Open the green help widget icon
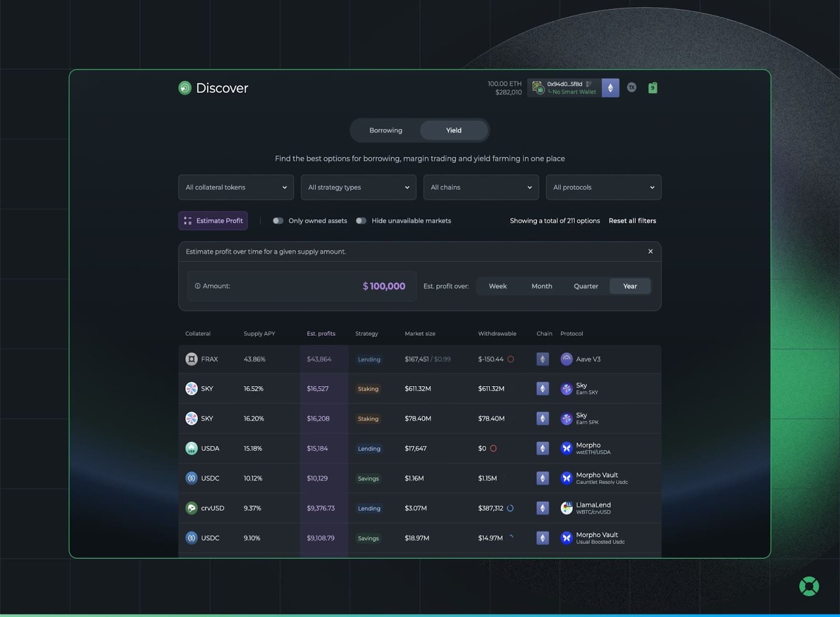840x617 pixels. [809, 586]
